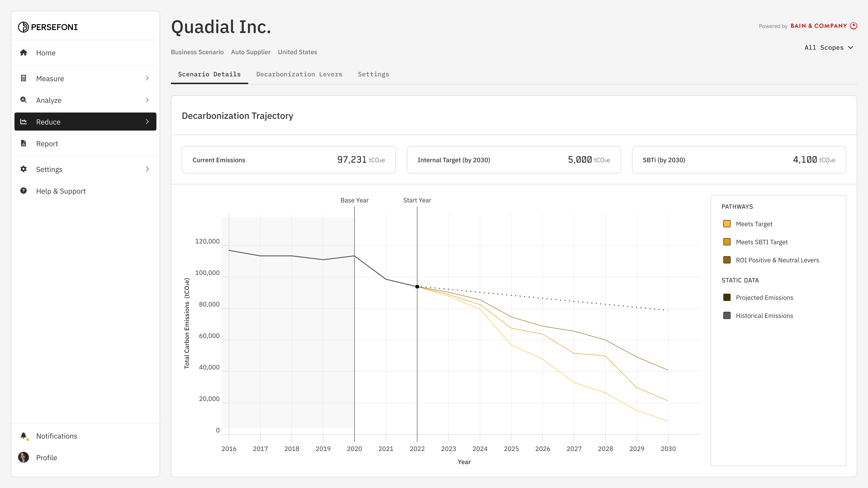Open the Settings tab in scenario

click(x=373, y=74)
